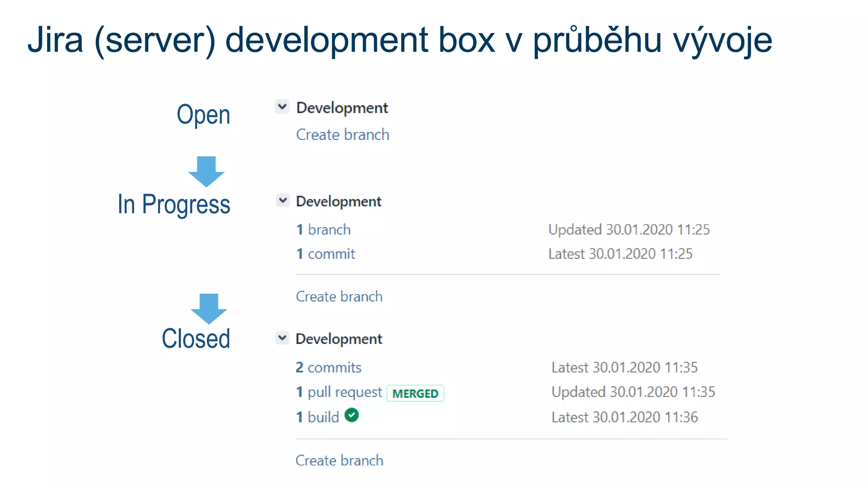Open the 1 branch link
This screenshot has width=868, height=488.
(323, 230)
